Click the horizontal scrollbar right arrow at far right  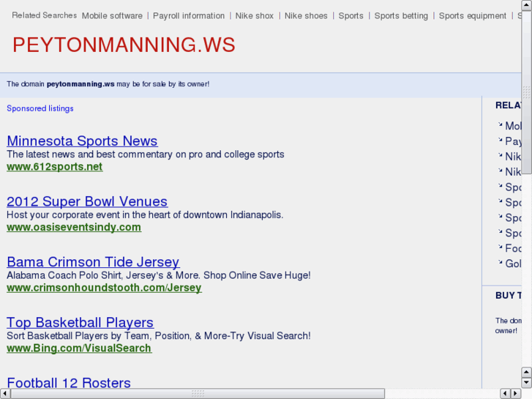pos(516,393)
